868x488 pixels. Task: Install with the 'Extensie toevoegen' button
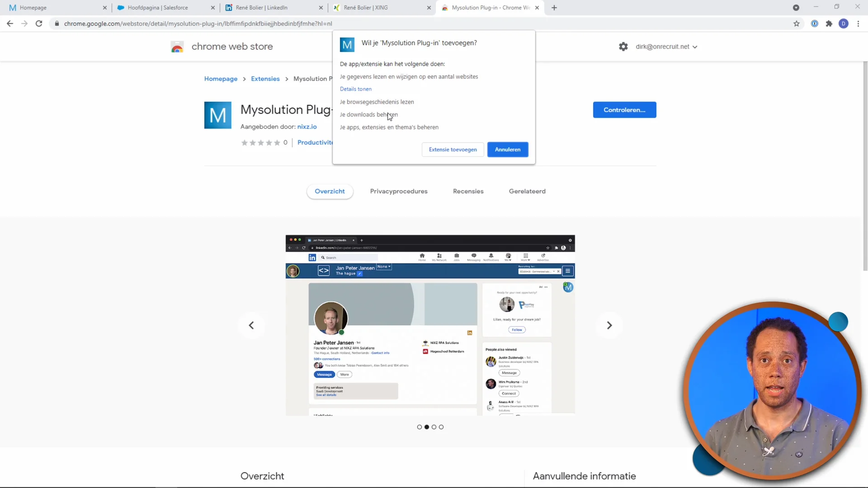pos(453,150)
